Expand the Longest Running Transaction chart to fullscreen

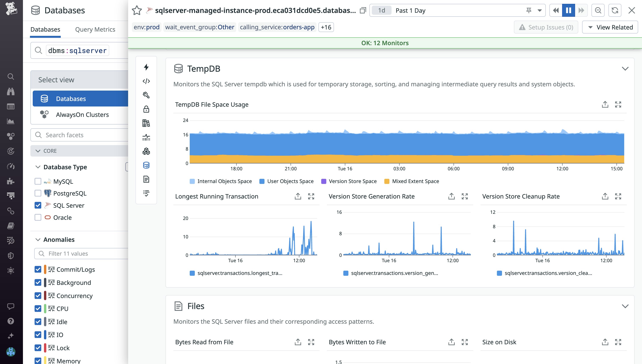click(311, 196)
